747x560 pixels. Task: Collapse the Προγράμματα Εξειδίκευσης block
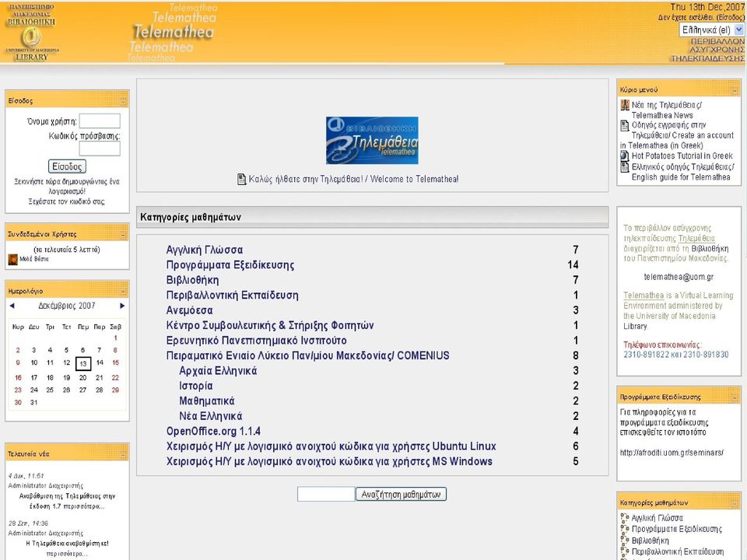(735, 397)
